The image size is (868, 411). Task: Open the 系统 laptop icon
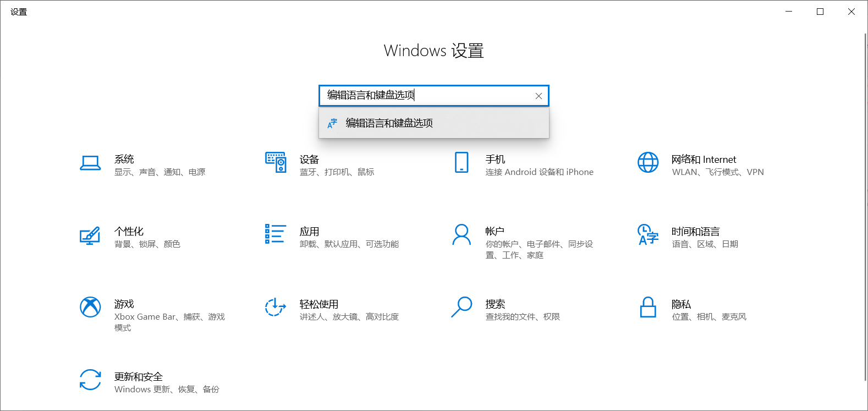[x=90, y=163]
